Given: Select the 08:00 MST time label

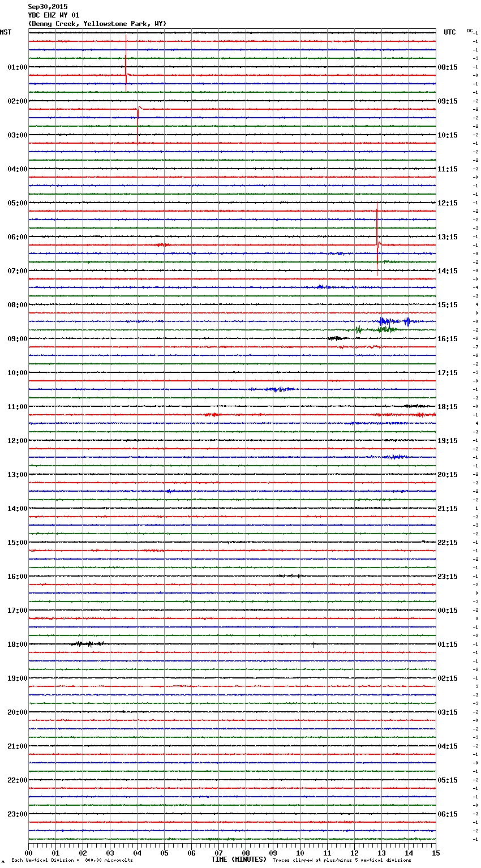Looking at the screenshot, I should 18,305.
